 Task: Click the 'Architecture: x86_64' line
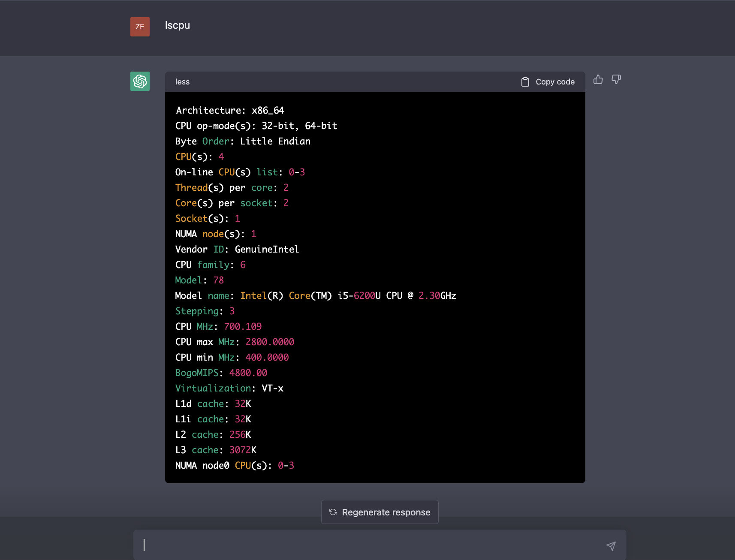[x=230, y=111]
